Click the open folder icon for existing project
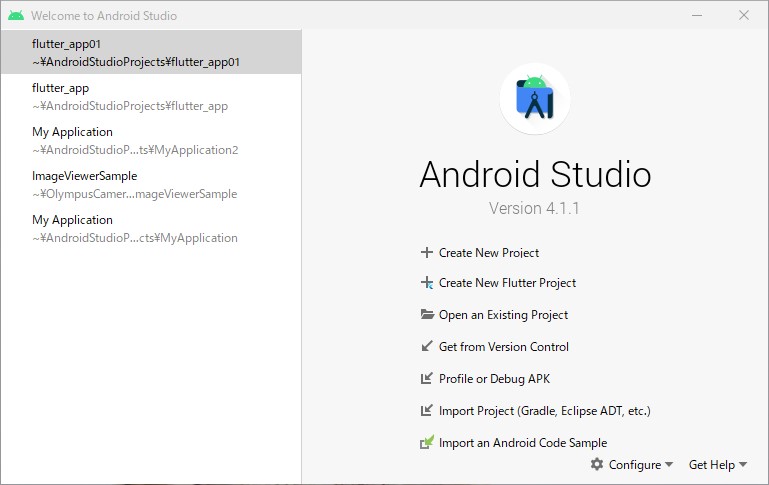Image resolution: width=769 pixels, height=485 pixels. coord(427,314)
